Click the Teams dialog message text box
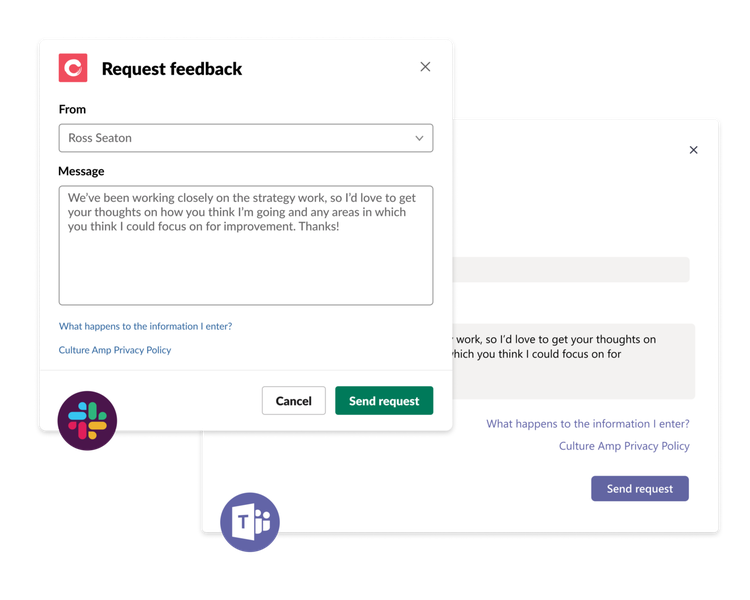 [x=570, y=361]
